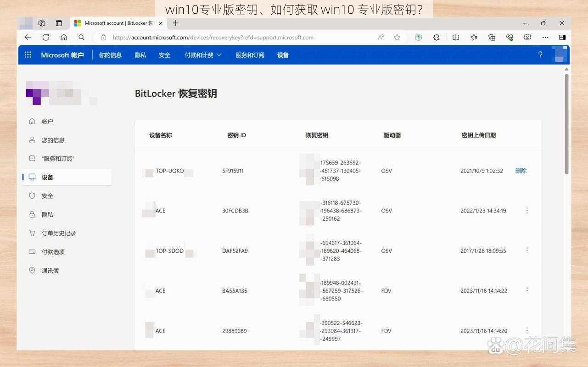Open more options for key BA55A135
588x367 pixels.
coord(527,290)
